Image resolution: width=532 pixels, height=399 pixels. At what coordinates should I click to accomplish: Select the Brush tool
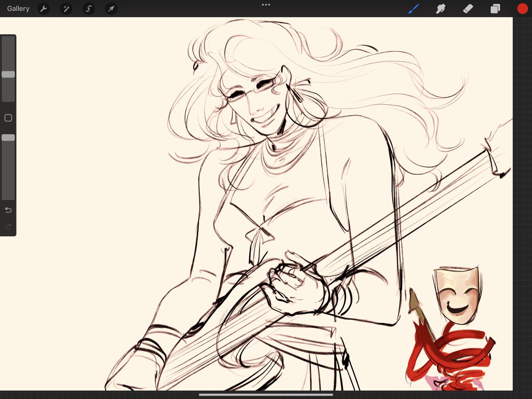[413, 8]
